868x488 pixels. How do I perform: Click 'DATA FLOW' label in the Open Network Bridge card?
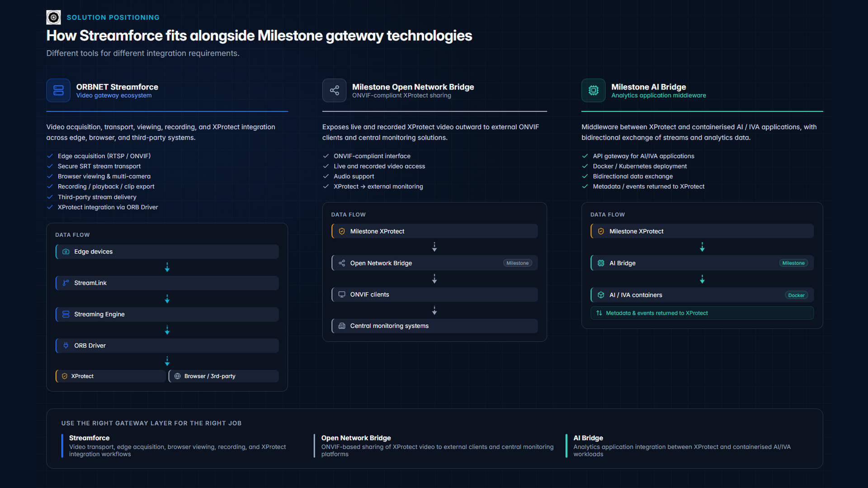click(x=348, y=215)
